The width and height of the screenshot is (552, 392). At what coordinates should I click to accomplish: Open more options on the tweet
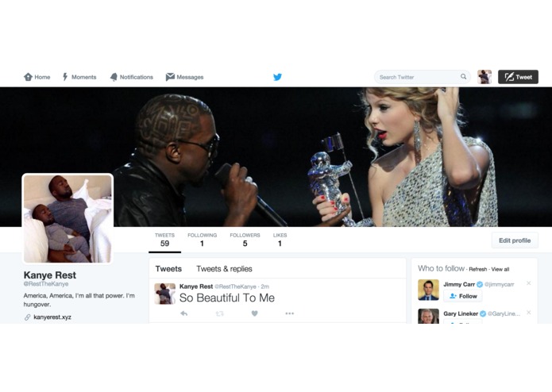click(x=289, y=313)
